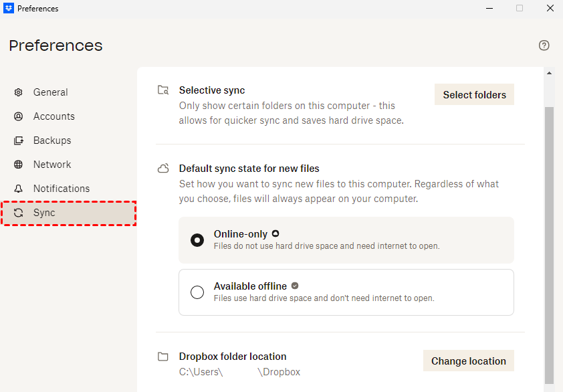This screenshot has width=563, height=392.
Task: Click the Backups icon in sidebar
Action: [x=19, y=140]
